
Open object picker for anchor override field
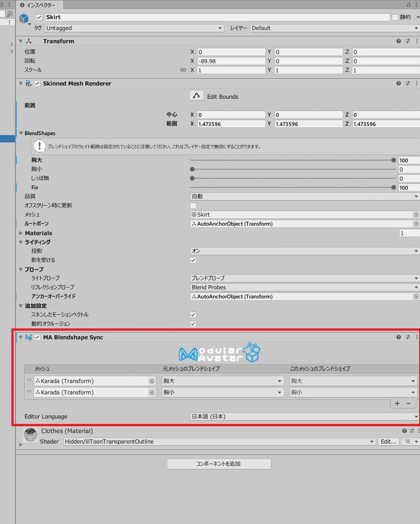[x=416, y=297]
